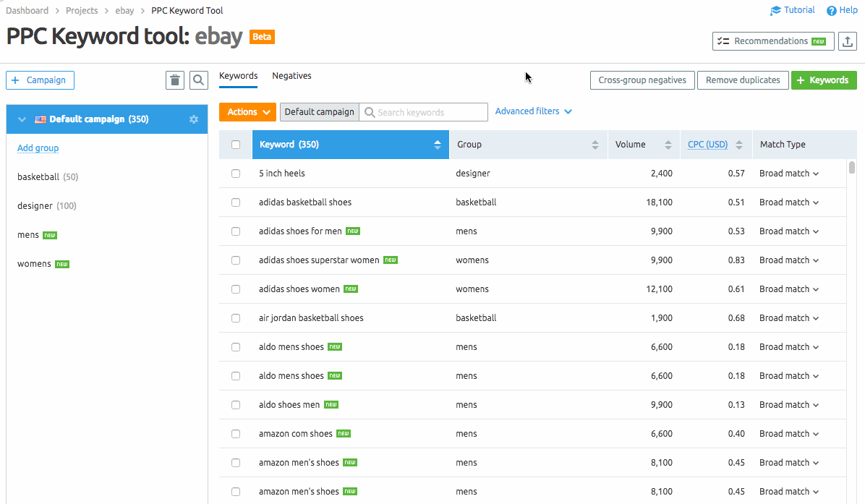Click the export icon next to Recommendations

click(847, 41)
